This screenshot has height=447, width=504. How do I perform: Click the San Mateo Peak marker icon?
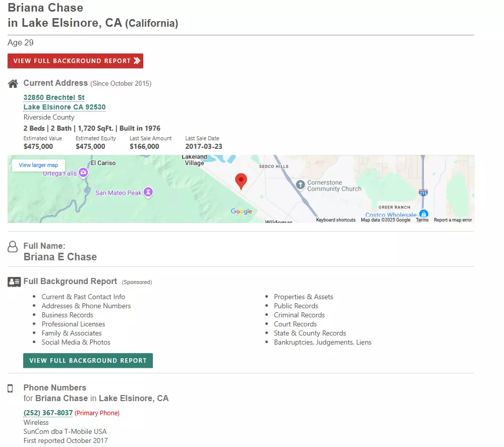(148, 192)
